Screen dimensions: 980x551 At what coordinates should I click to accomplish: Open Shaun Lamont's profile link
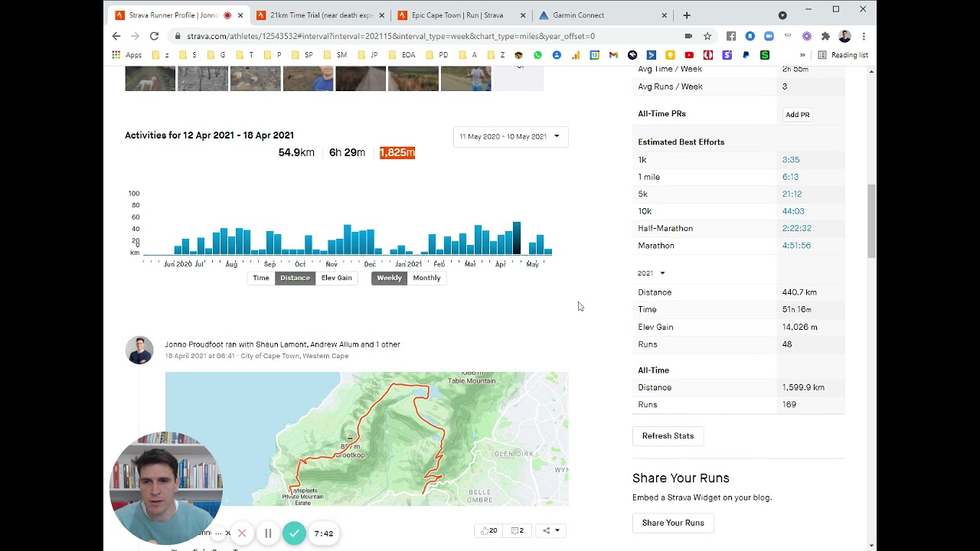[280, 344]
